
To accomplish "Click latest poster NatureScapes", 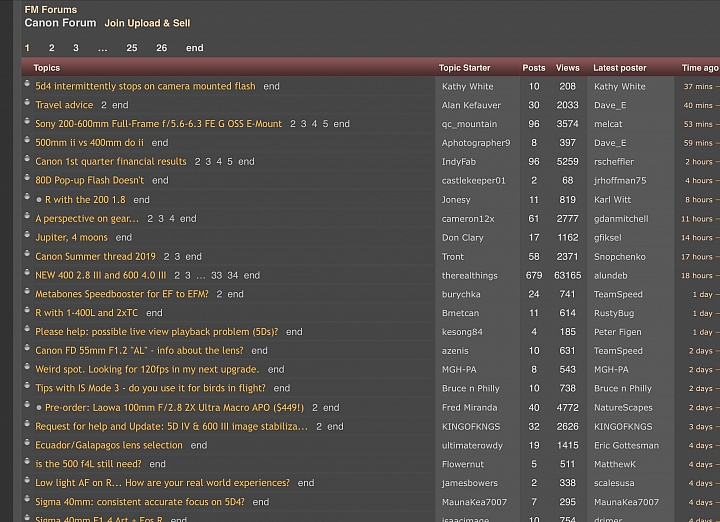I will pyautogui.click(x=623, y=408).
